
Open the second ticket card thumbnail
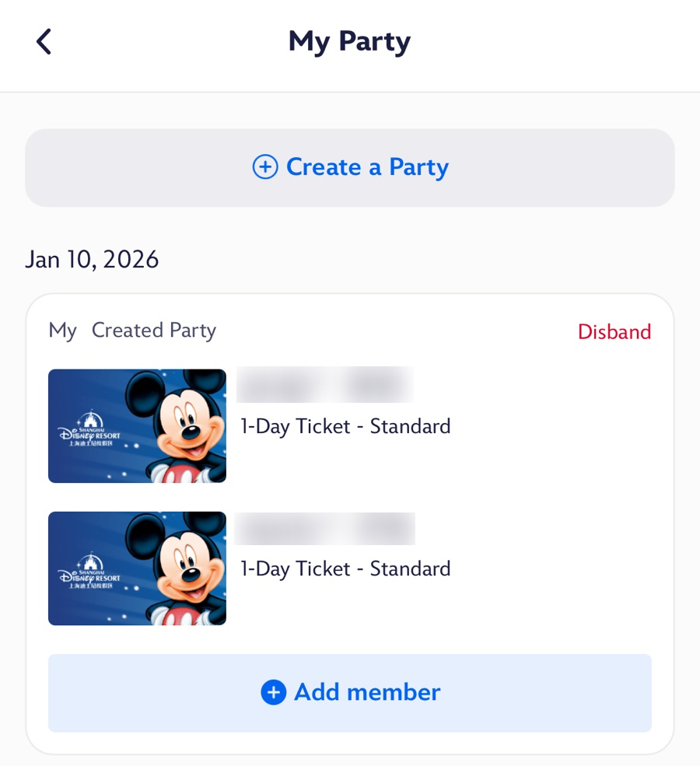(137, 568)
